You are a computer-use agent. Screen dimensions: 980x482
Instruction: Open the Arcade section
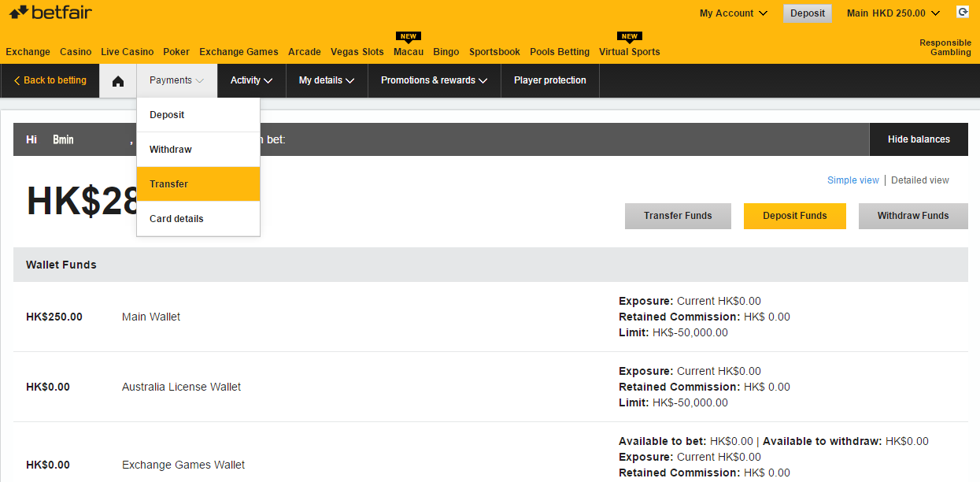(x=305, y=52)
